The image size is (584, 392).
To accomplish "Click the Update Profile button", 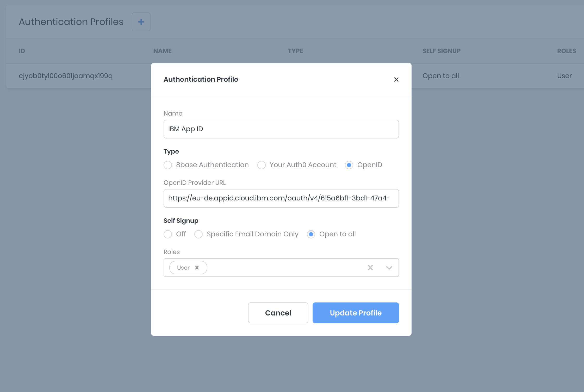I will click(x=356, y=313).
